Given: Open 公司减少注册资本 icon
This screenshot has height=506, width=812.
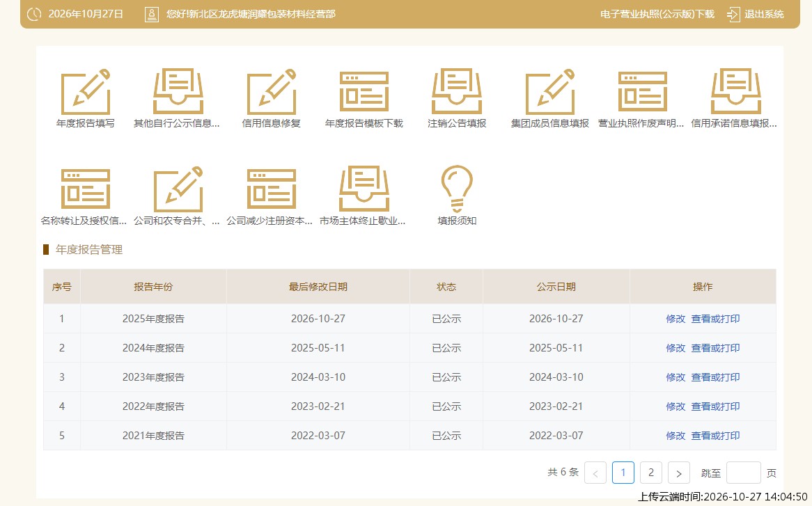Looking at the screenshot, I should (x=272, y=189).
